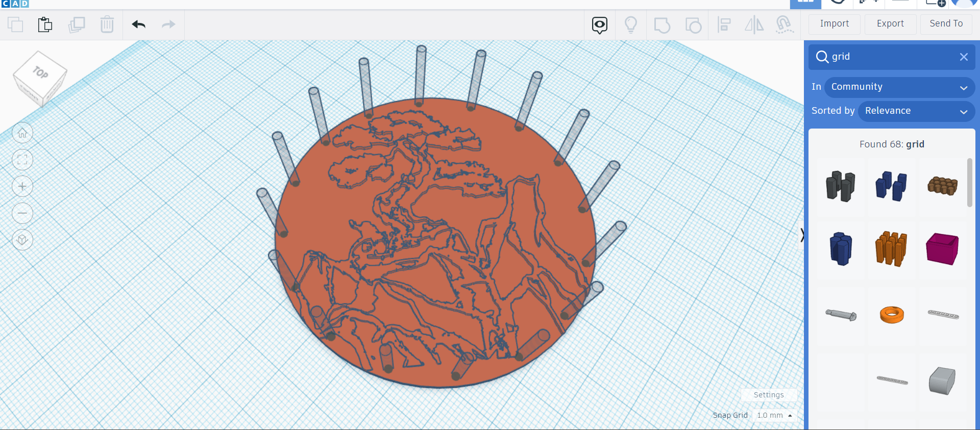The width and height of the screenshot is (980, 430).
Task: Click the Show All lightbulb icon
Action: tap(631, 25)
